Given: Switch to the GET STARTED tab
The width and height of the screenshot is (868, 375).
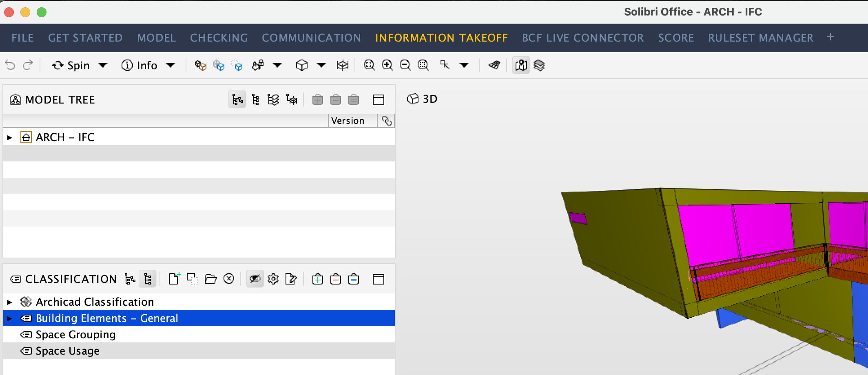Looking at the screenshot, I should click(x=85, y=38).
